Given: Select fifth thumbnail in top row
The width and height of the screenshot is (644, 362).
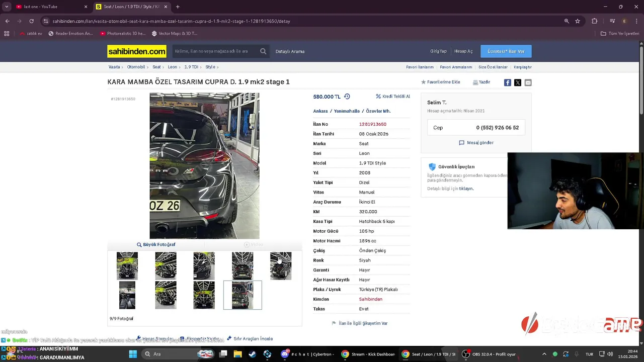Looking at the screenshot, I should (x=281, y=265).
